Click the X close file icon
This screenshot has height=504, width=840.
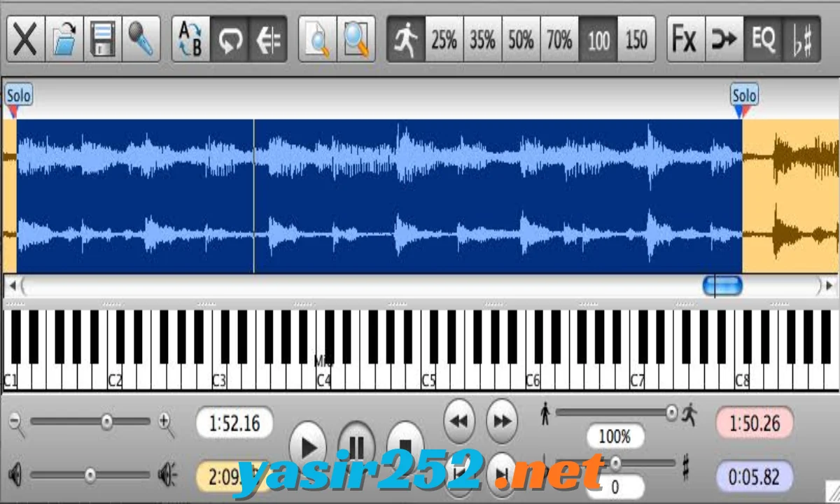tap(25, 40)
